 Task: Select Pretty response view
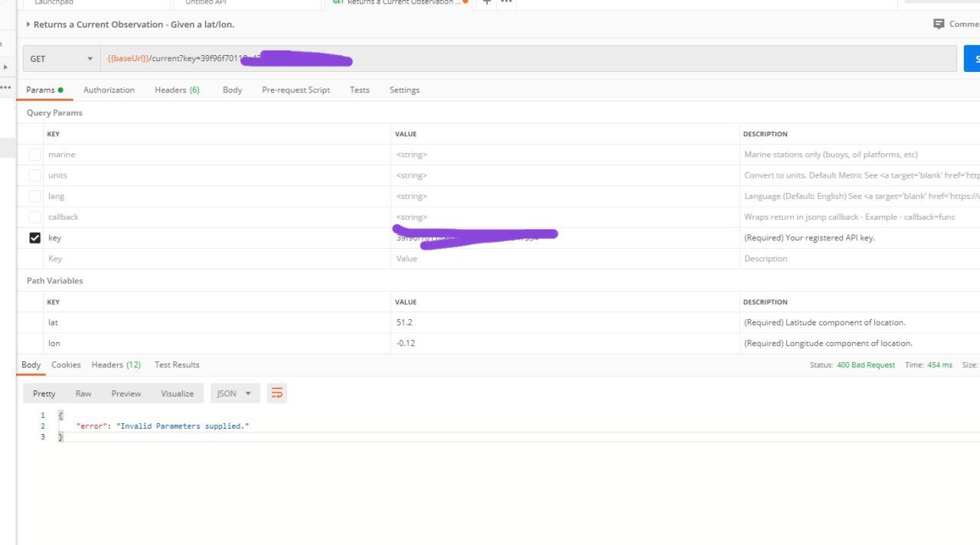44,393
